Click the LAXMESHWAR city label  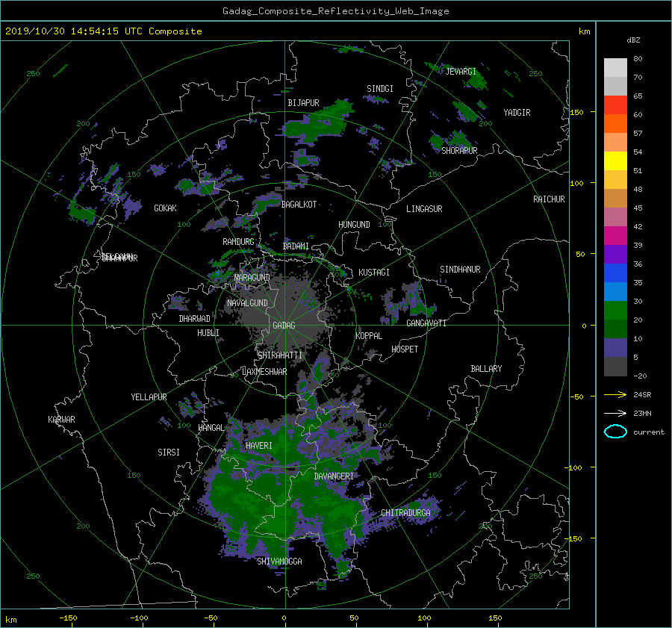click(x=264, y=372)
